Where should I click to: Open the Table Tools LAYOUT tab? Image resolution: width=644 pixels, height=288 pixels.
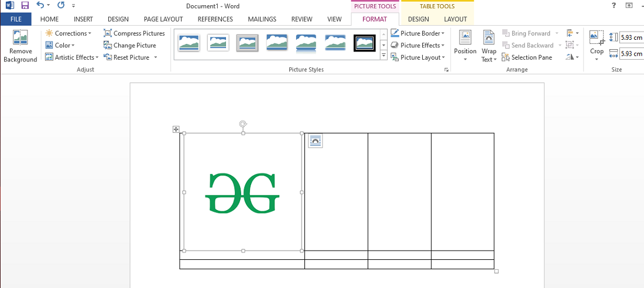[455, 19]
